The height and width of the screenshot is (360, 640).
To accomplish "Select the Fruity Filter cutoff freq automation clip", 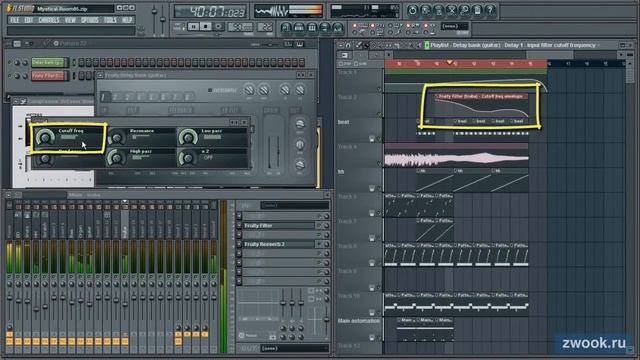I will 482,106.
